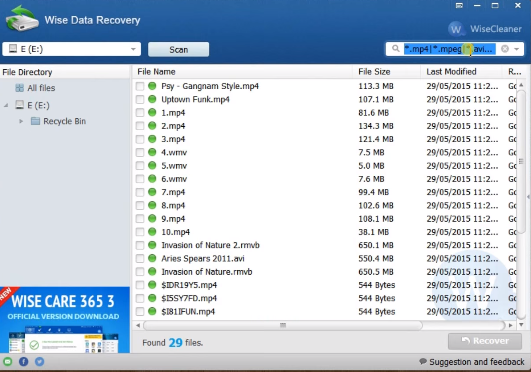Screen dimensions: 531x372
Task: Click green status dot for 9.mp4
Action: [x=152, y=219]
